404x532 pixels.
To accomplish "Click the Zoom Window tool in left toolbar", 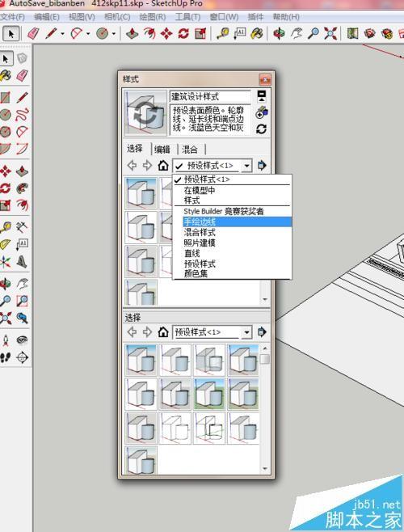I will [x=22, y=301].
